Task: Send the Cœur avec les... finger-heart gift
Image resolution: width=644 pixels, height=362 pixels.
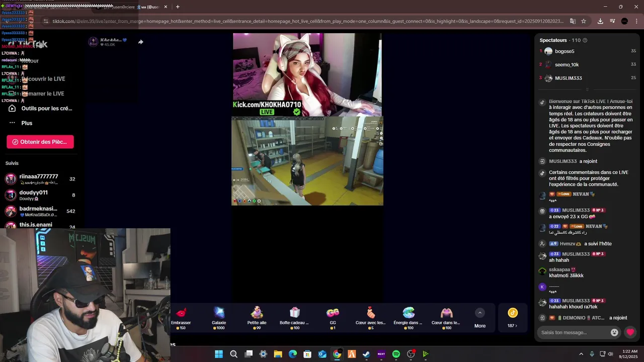Action: click(x=371, y=318)
